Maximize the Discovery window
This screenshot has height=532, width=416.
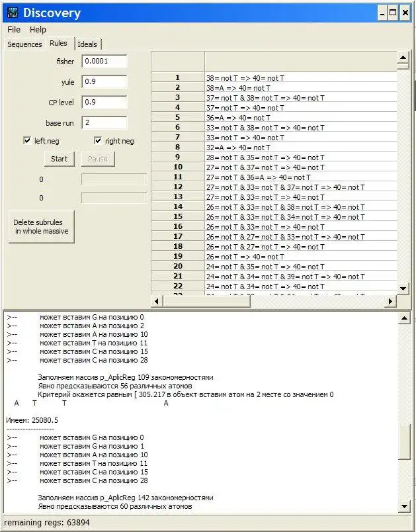(x=394, y=13)
